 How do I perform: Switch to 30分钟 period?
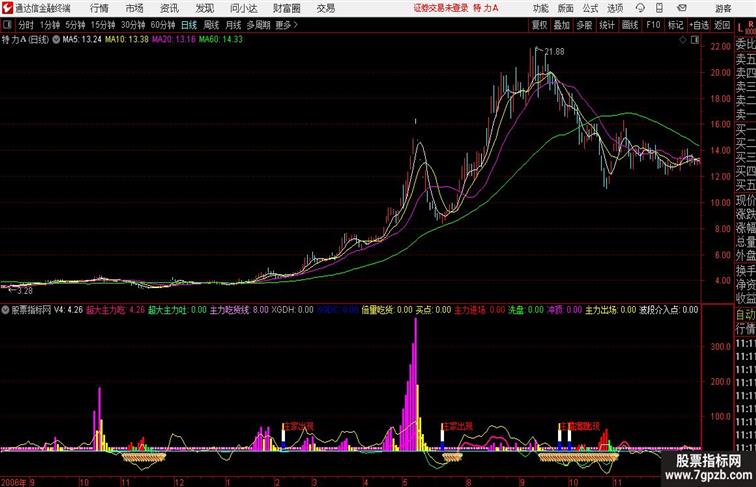pyautogui.click(x=133, y=25)
